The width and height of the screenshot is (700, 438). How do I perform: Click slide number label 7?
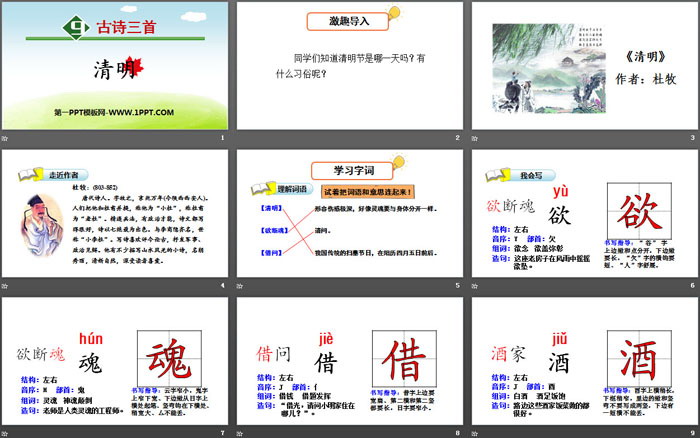click(222, 433)
